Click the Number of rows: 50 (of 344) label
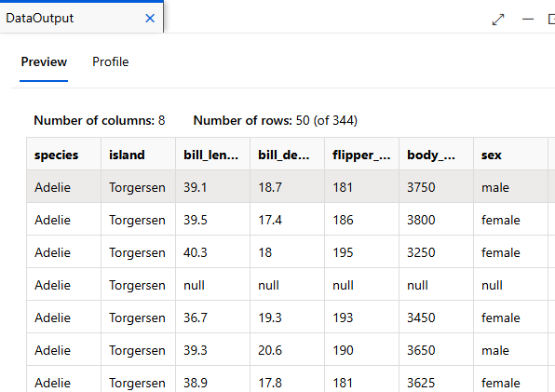555x392 pixels. (x=276, y=121)
